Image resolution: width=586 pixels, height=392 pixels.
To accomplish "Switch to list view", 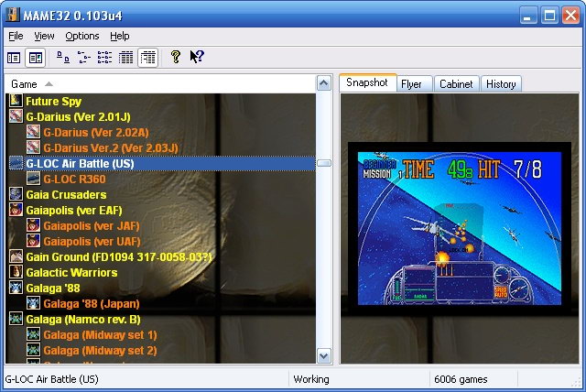I will [x=104, y=58].
